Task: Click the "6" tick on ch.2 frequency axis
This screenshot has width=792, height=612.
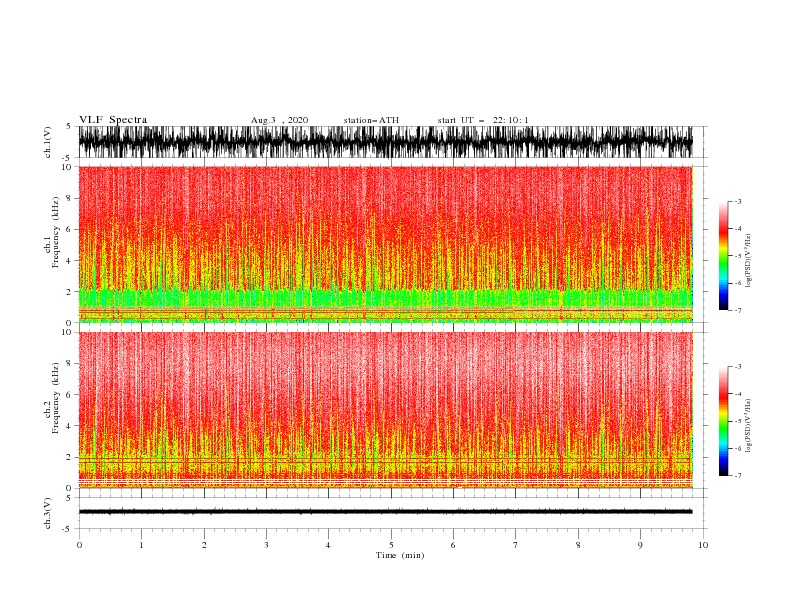Action: 69,394
